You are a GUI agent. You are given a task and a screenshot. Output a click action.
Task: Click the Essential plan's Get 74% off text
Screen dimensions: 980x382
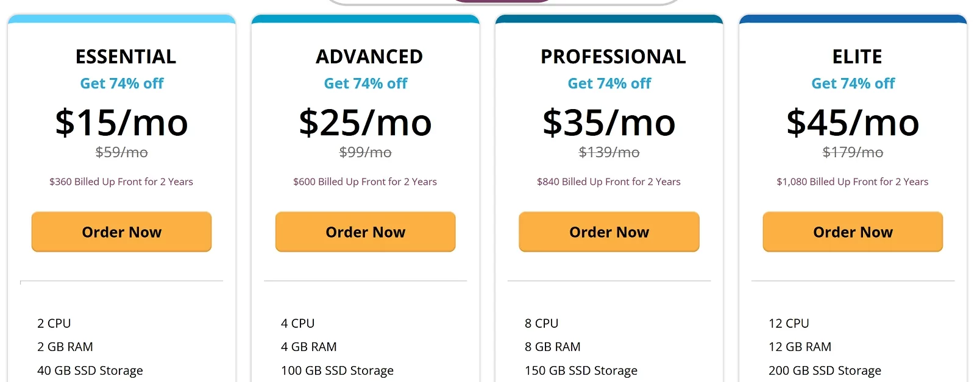[x=122, y=83]
